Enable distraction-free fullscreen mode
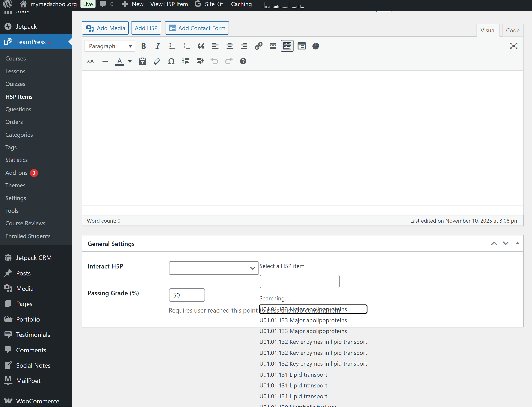532x407 pixels. pos(513,46)
